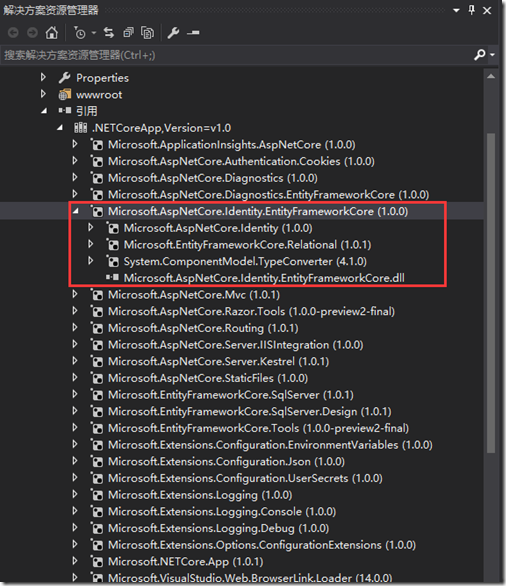Click the Back navigation arrow in toolbar
This screenshot has width=506, height=586.
(13, 33)
